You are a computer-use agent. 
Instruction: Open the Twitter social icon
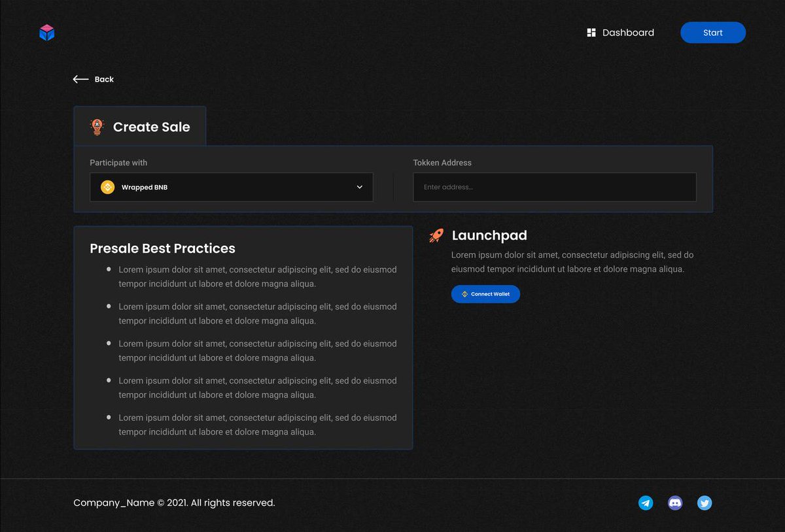[x=705, y=503]
